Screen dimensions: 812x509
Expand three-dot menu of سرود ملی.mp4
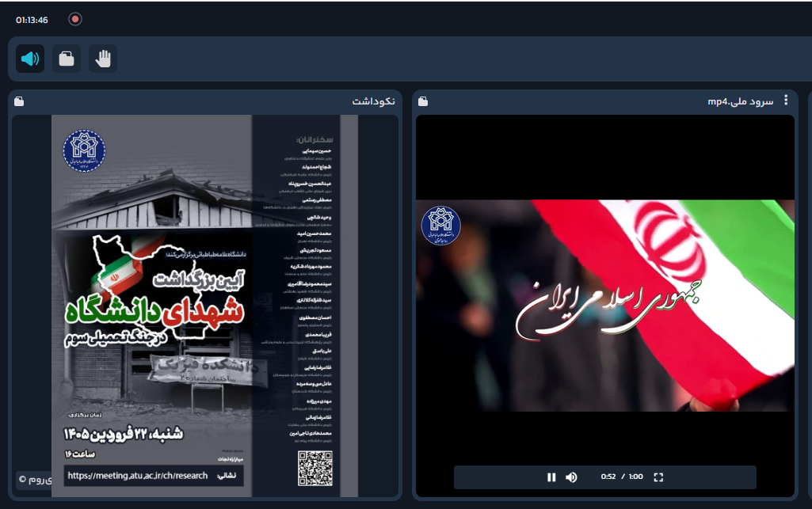tap(786, 100)
